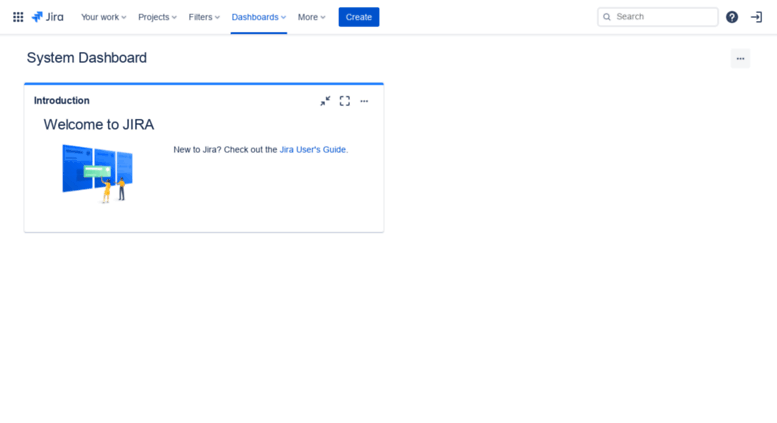Click the Jira logo
Screen dimensions: 777x423
(48, 17)
